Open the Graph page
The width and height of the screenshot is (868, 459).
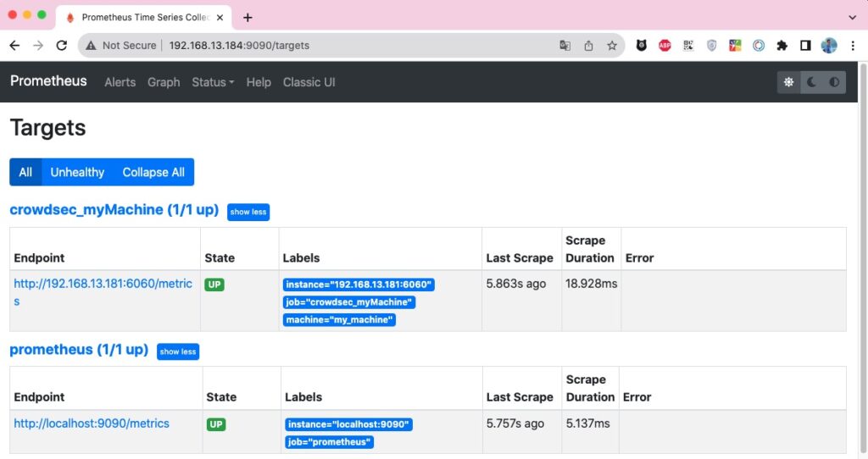[164, 82]
